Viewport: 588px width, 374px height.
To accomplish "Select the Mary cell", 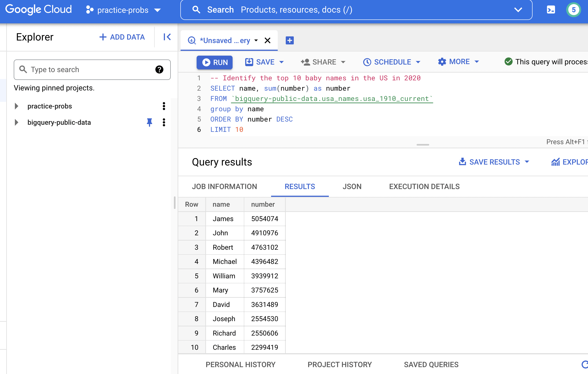I will (x=225, y=290).
